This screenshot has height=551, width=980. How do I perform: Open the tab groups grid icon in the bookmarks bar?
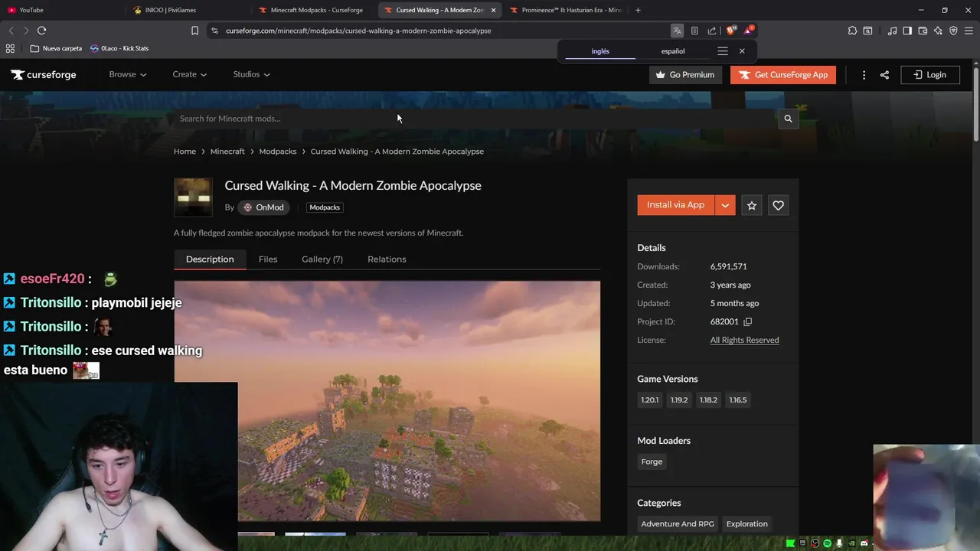tap(10, 48)
